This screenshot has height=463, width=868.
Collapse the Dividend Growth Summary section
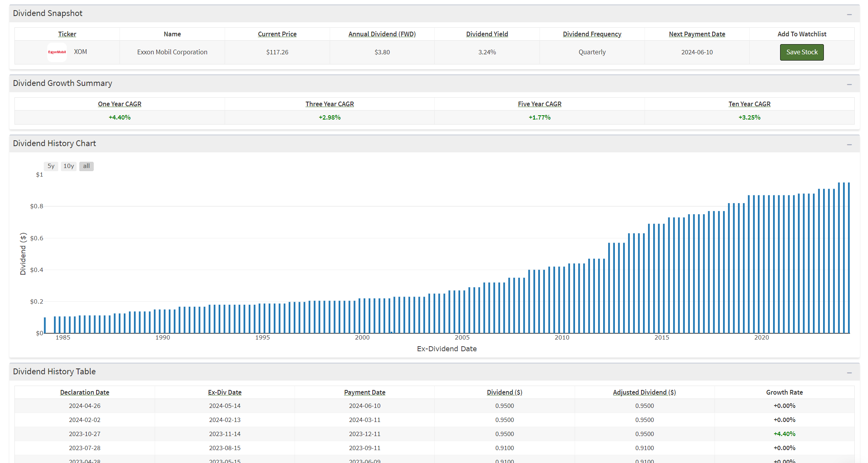click(x=849, y=84)
